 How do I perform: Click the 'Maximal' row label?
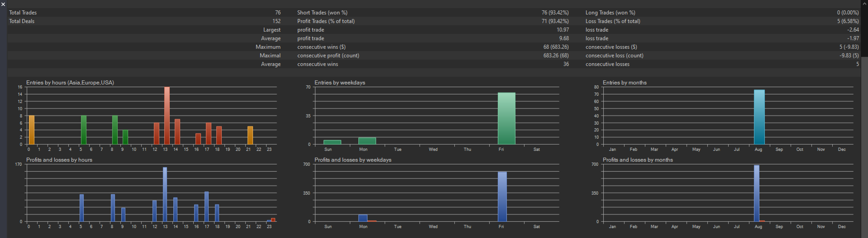pos(270,56)
